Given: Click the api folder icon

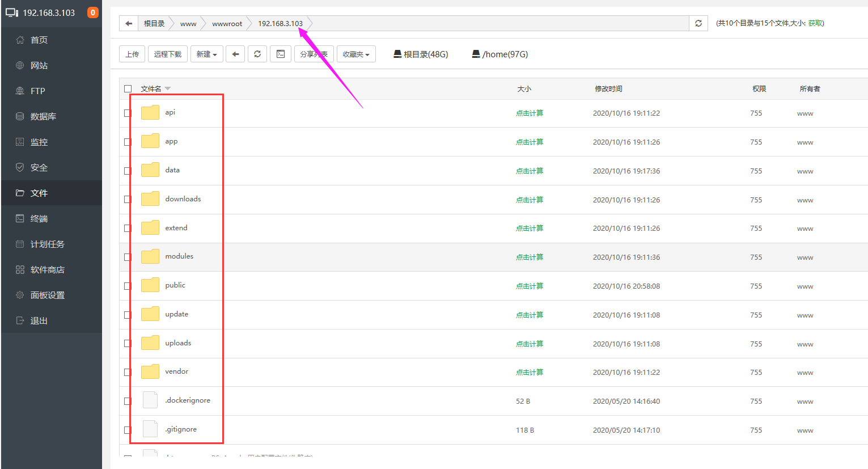Looking at the screenshot, I should click(x=150, y=112).
